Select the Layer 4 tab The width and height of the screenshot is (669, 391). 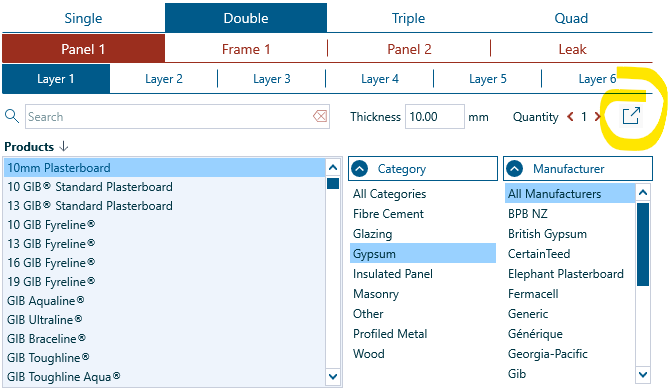[380, 79]
